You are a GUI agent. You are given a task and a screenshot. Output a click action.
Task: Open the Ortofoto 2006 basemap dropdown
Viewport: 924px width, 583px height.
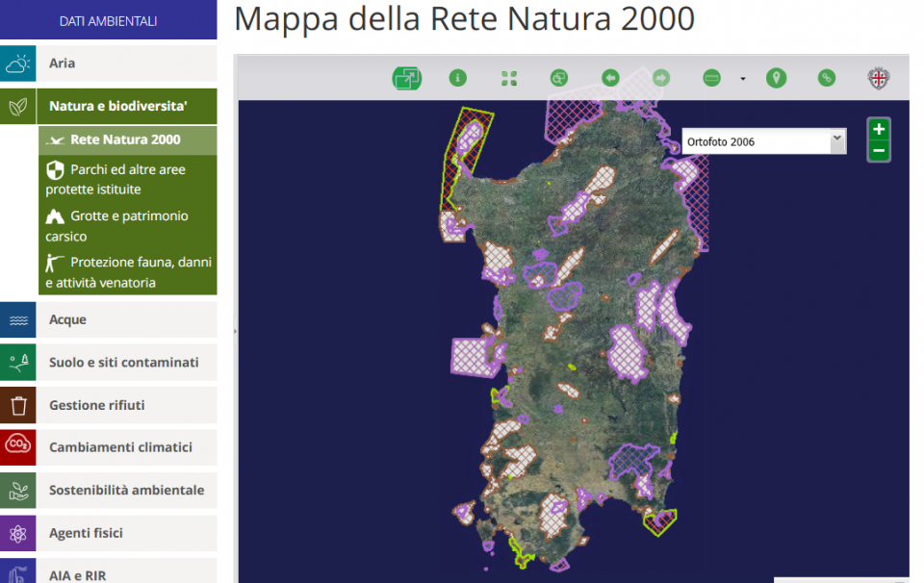click(763, 141)
